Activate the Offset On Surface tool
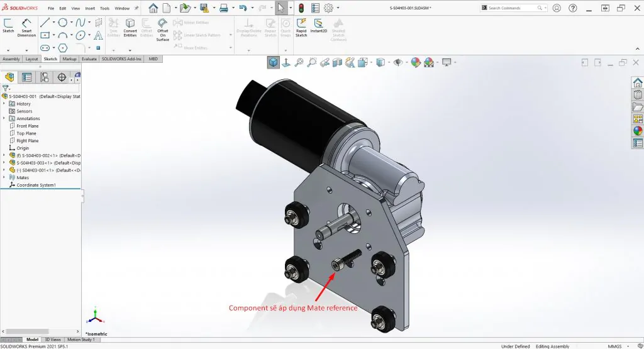This screenshot has width=644, height=349. click(163, 30)
